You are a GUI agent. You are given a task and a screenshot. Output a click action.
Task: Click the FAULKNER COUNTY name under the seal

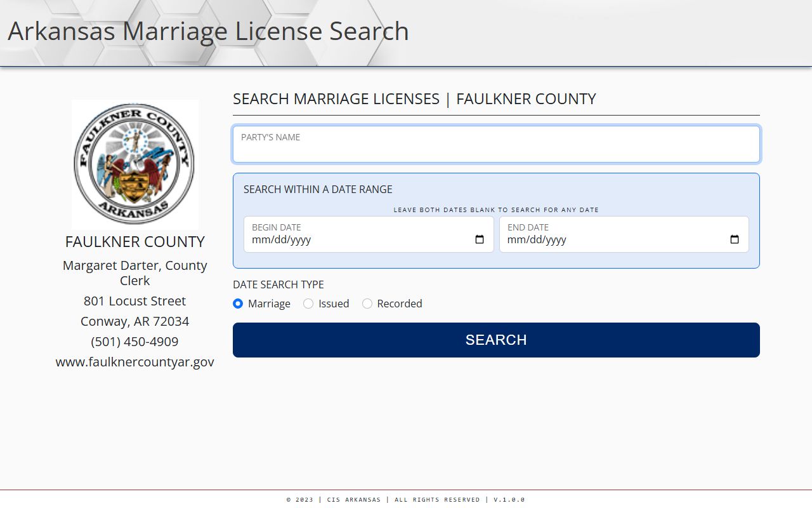[x=134, y=242]
